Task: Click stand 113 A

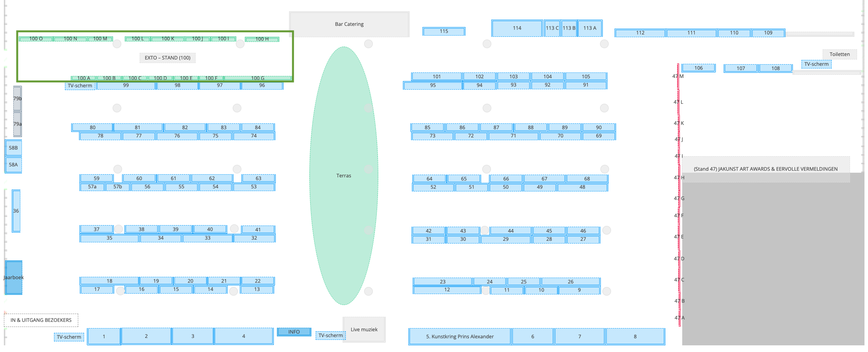Action: click(x=589, y=28)
